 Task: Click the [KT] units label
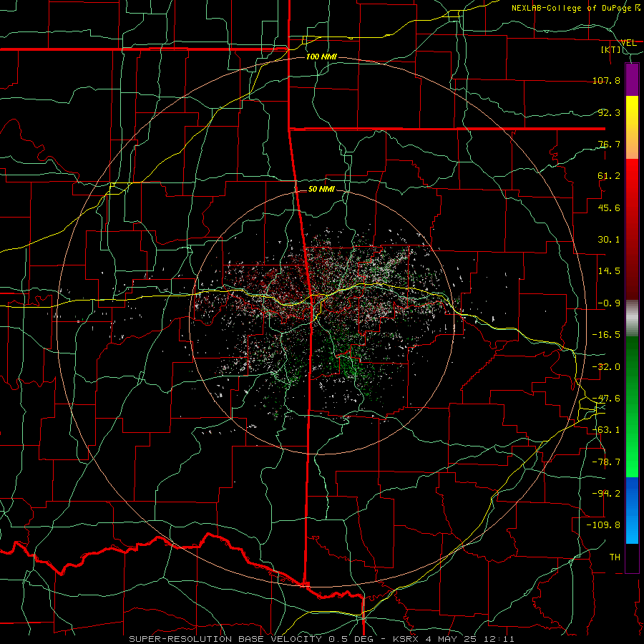coord(611,49)
